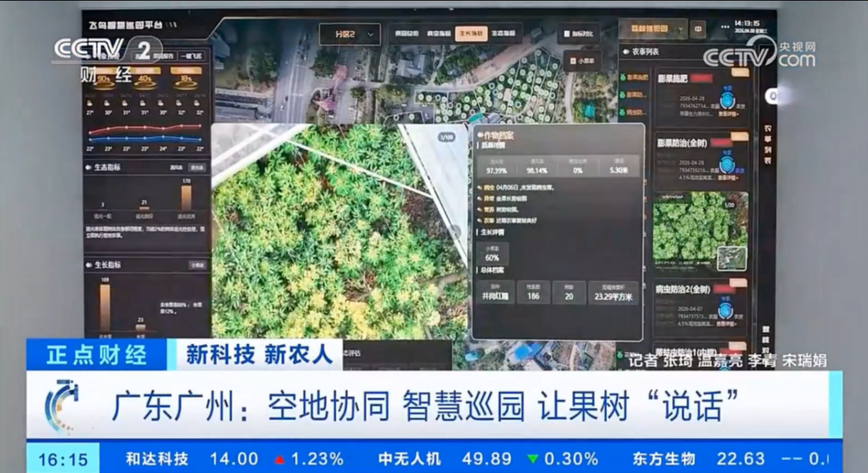Open the orchard photo thumbnail labeled 1/20
This screenshot has height=473, width=868.
pos(700,232)
